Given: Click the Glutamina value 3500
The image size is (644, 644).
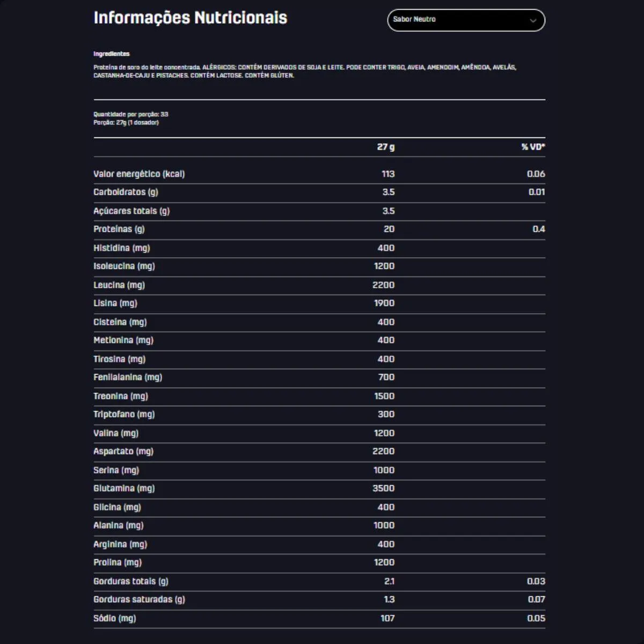Looking at the screenshot, I should pyautogui.click(x=384, y=488).
